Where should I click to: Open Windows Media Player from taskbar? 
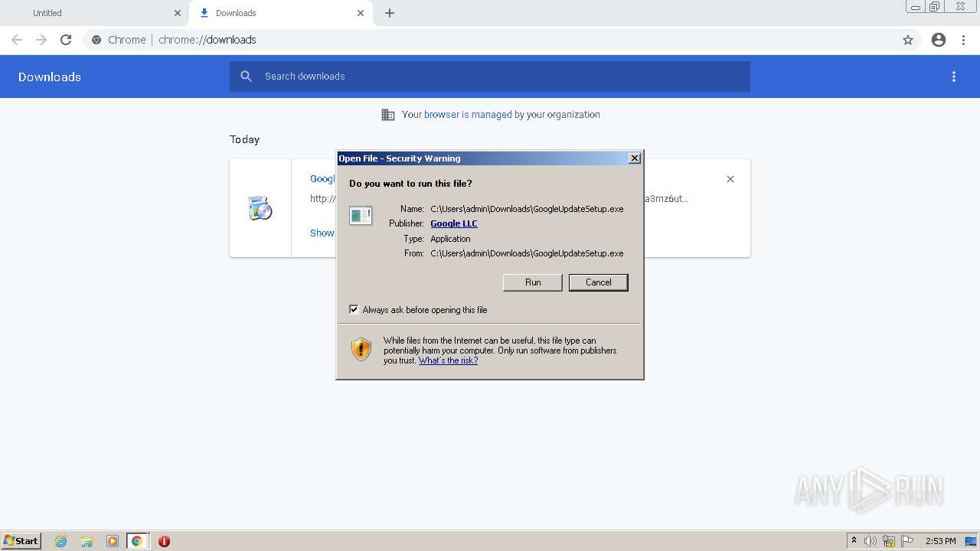tap(112, 541)
